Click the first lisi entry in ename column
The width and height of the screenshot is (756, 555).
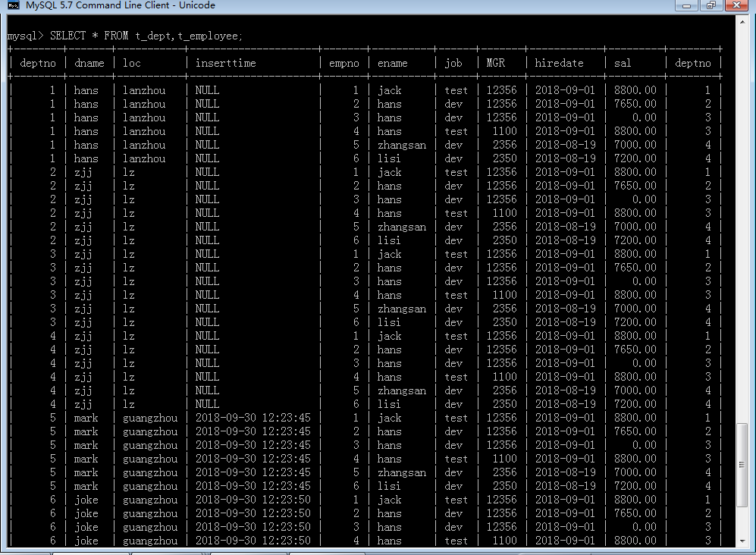389,158
